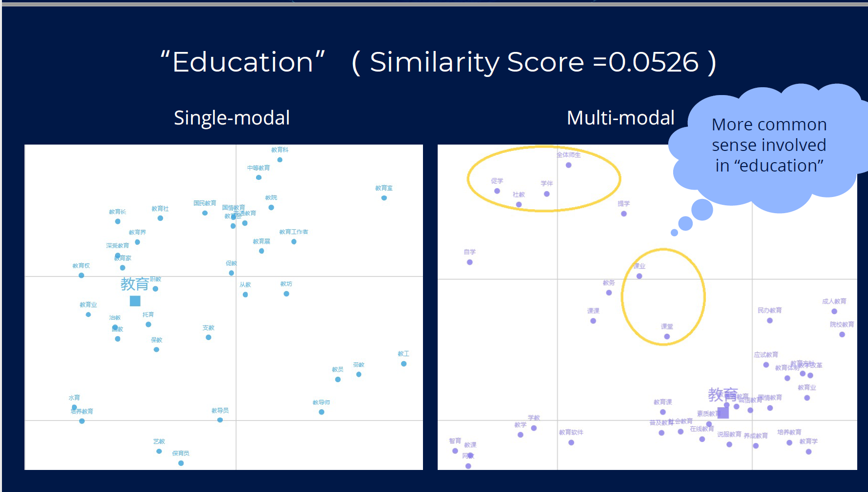
Task: Click the 教育科 data point
Action: (x=280, y=160)
